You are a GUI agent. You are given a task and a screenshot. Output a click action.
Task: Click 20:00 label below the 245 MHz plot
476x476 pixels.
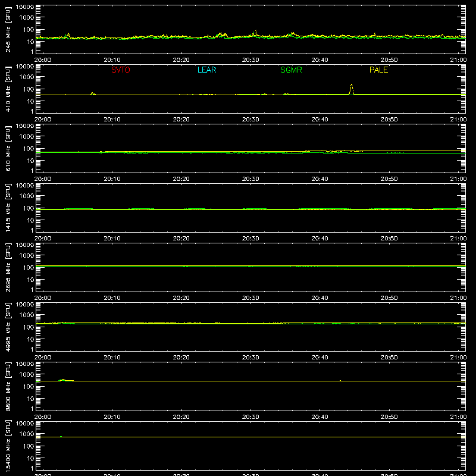[x=43, y=60]
